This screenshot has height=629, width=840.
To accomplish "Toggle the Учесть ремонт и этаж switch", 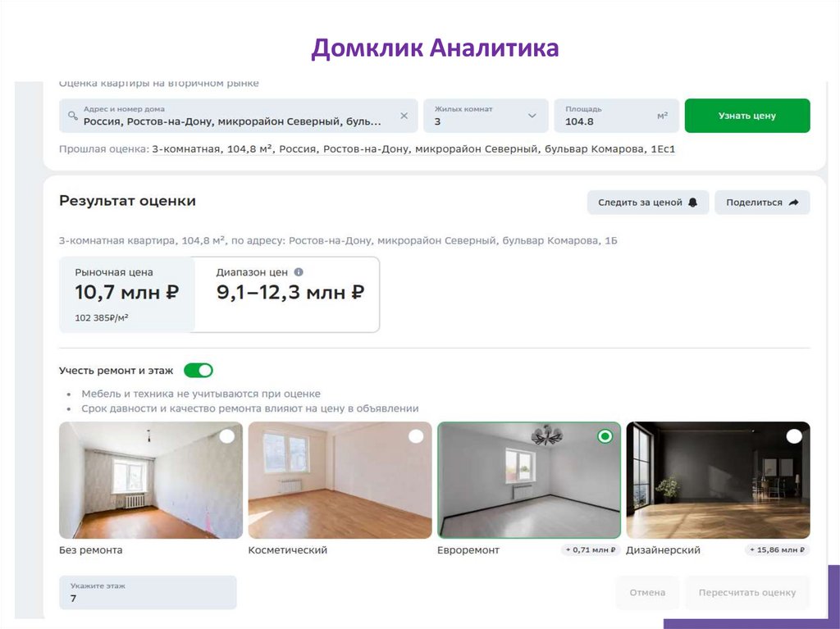I will click(x=199, y=370).
